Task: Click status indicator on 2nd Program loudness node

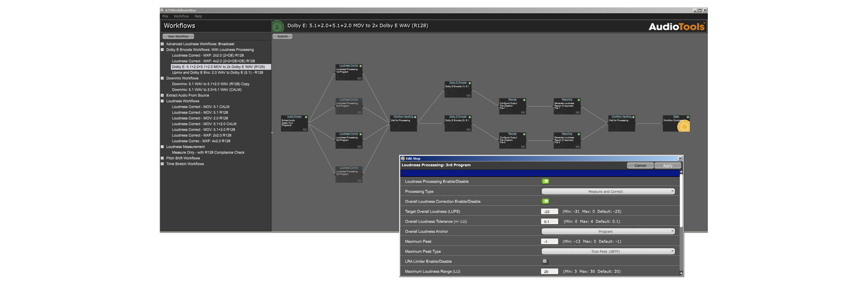Action: [361, 100]
